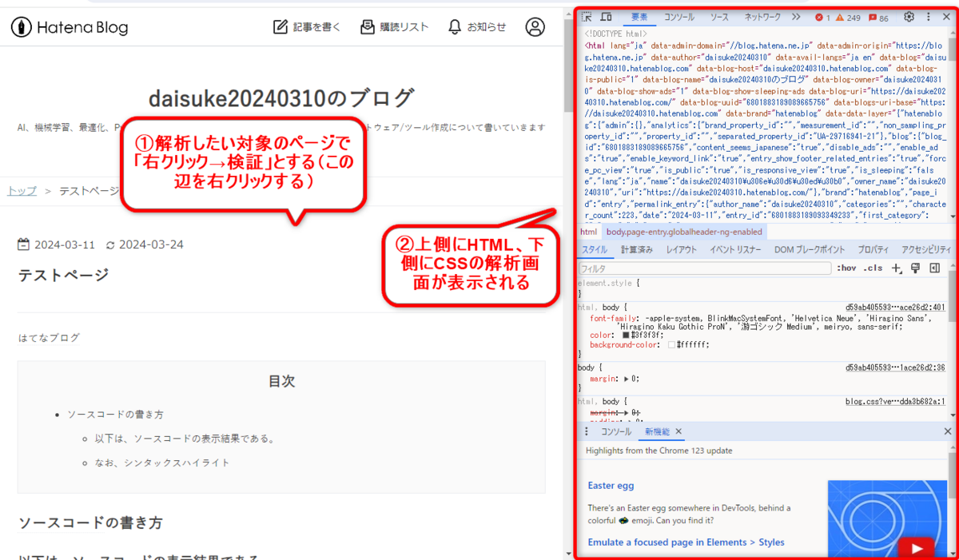This screenshot has width=959, height=560.
Task: Open the Easter egg heading link
Action: pos(611,486)
